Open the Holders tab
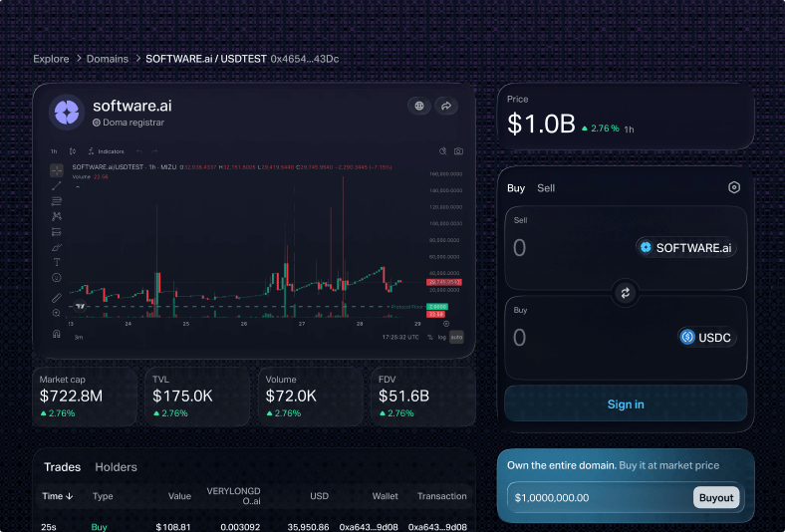785x532 pixels. 116,467
